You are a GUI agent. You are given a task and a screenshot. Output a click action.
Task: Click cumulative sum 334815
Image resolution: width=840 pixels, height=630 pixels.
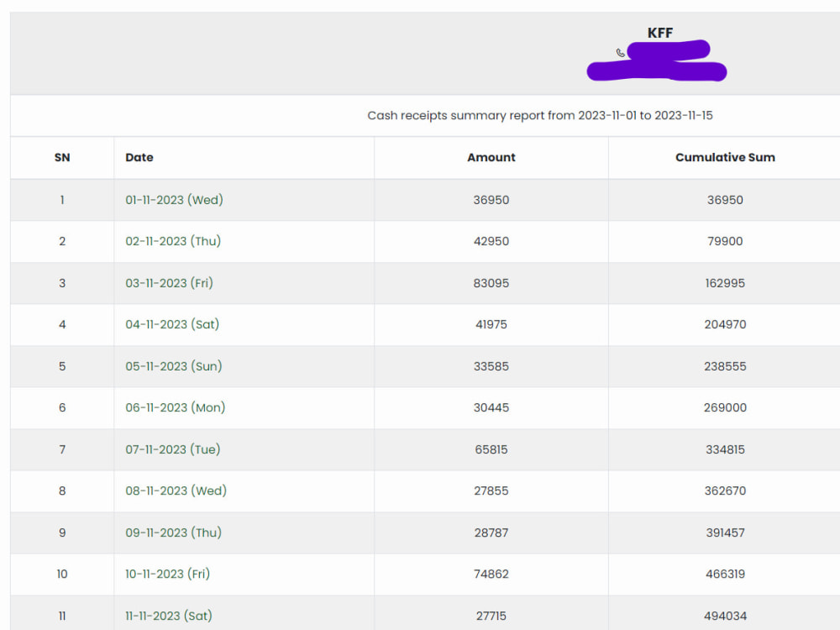[726, 449]
